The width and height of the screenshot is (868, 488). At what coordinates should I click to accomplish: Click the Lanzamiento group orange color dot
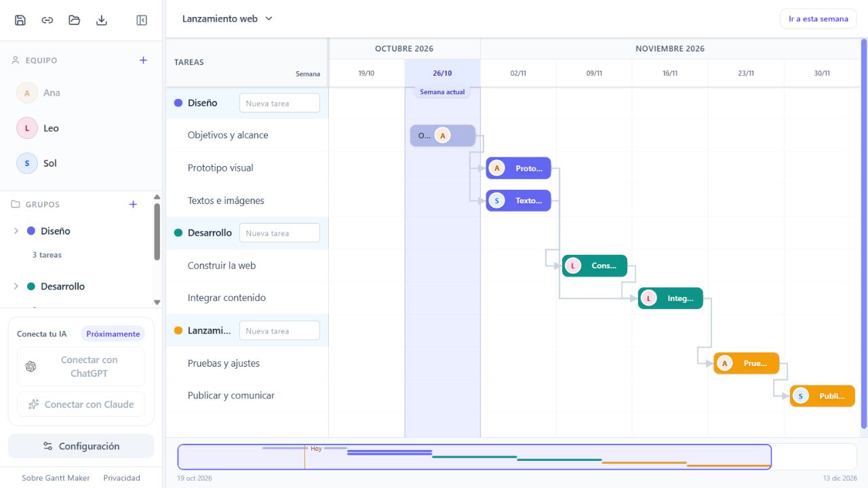(178, 331)
